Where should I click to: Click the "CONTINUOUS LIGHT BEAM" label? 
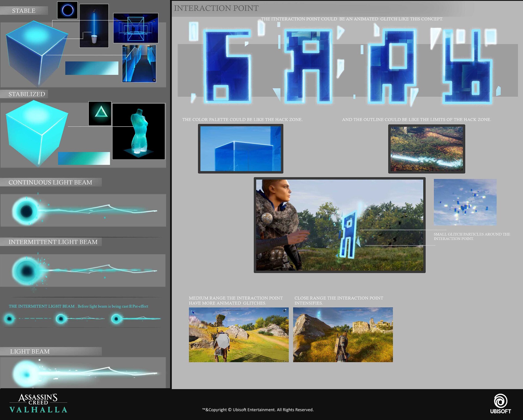(50, 182)
